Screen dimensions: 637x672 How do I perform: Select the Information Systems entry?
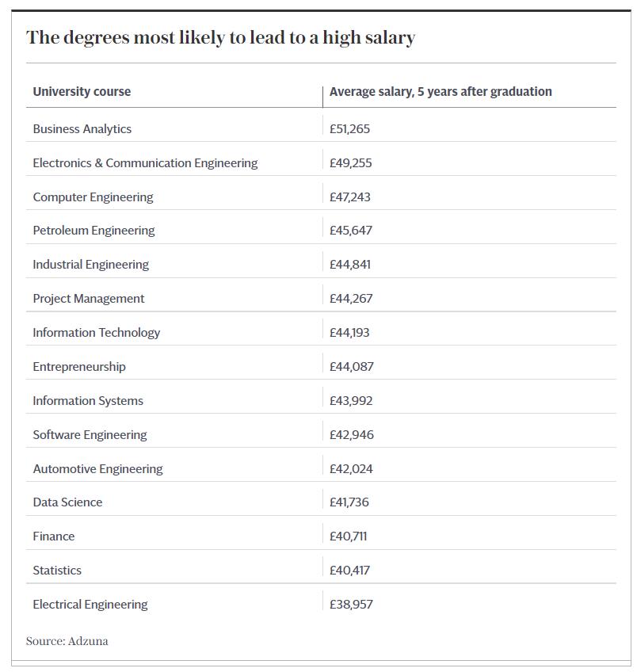(x=88, y=400)
